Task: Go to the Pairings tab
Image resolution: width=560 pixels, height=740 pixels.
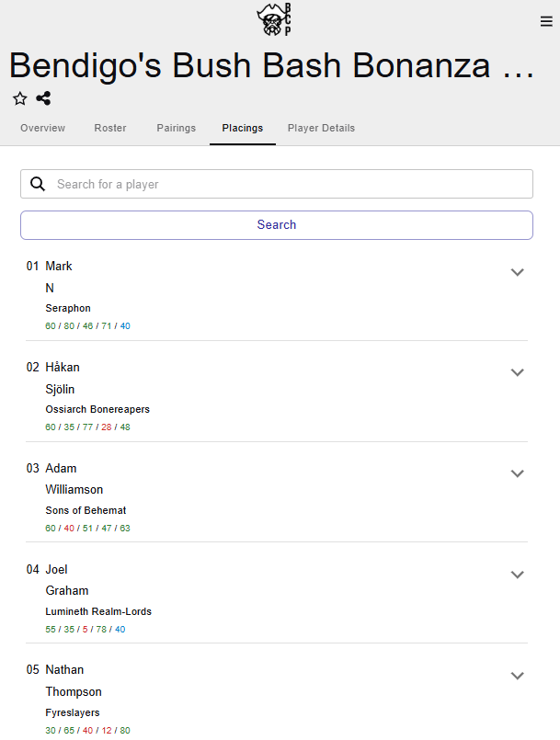Action: 176,128
